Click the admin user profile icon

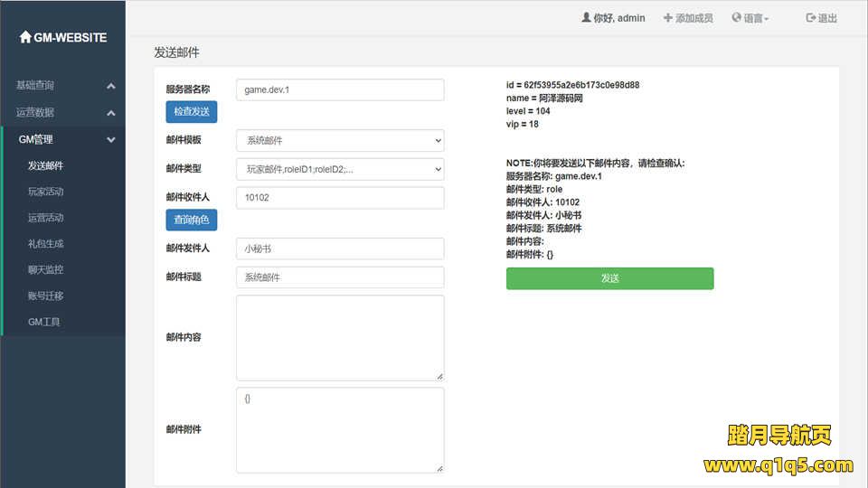pos(586,18)
